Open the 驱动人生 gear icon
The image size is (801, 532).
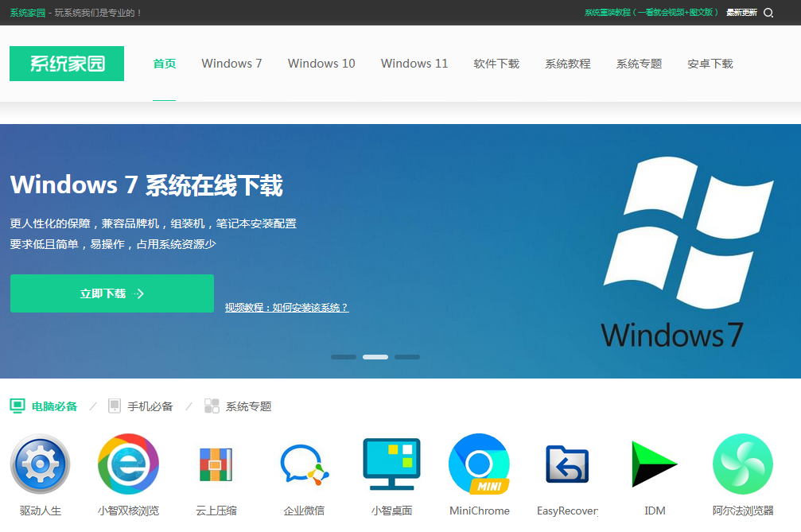(x=41, y=464)
